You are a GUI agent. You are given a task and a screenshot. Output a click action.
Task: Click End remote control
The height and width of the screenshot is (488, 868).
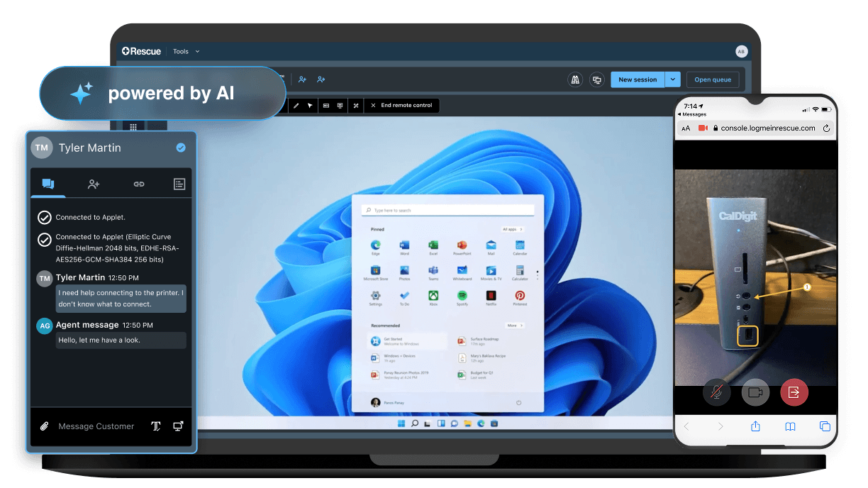coord(401,106)
